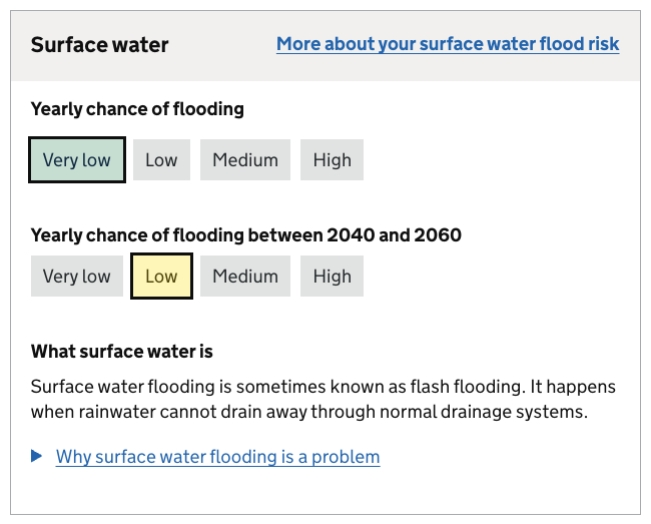Viewport: 651px width, 524px height.
Task: Choose 'Medium' in the 2040 to 2060 row
Action: click(x=245, y=276)
